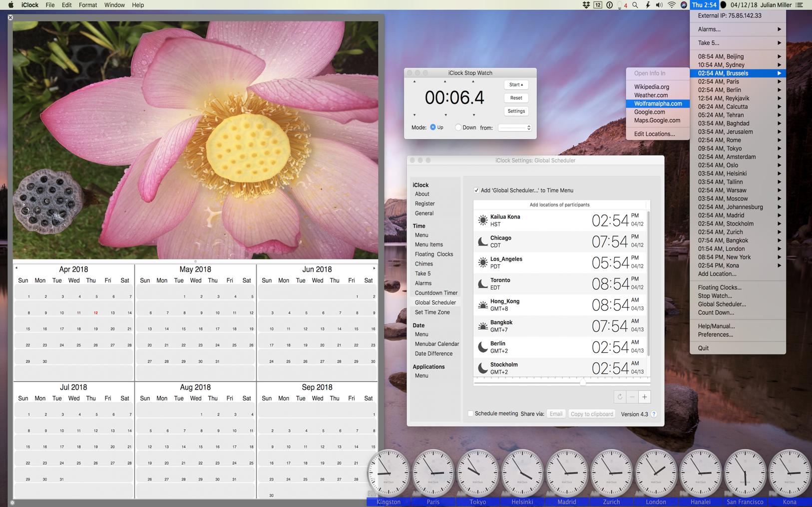Click the refresh icon in Global Scheduler
This screenshot has width=812, height=507.
(620, 397)
